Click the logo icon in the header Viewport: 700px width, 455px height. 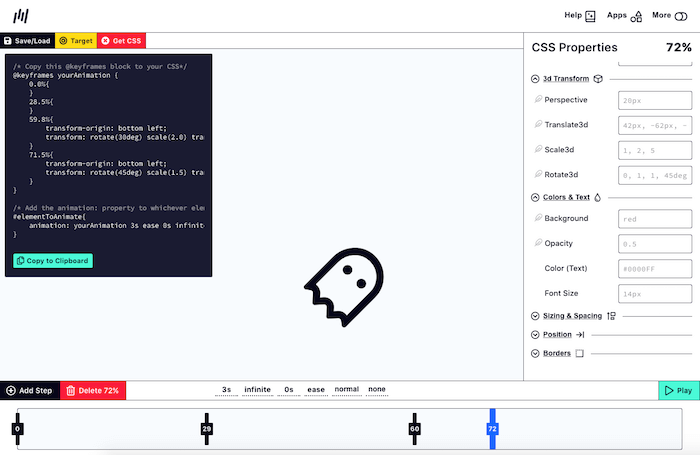[x=21, y=16]
